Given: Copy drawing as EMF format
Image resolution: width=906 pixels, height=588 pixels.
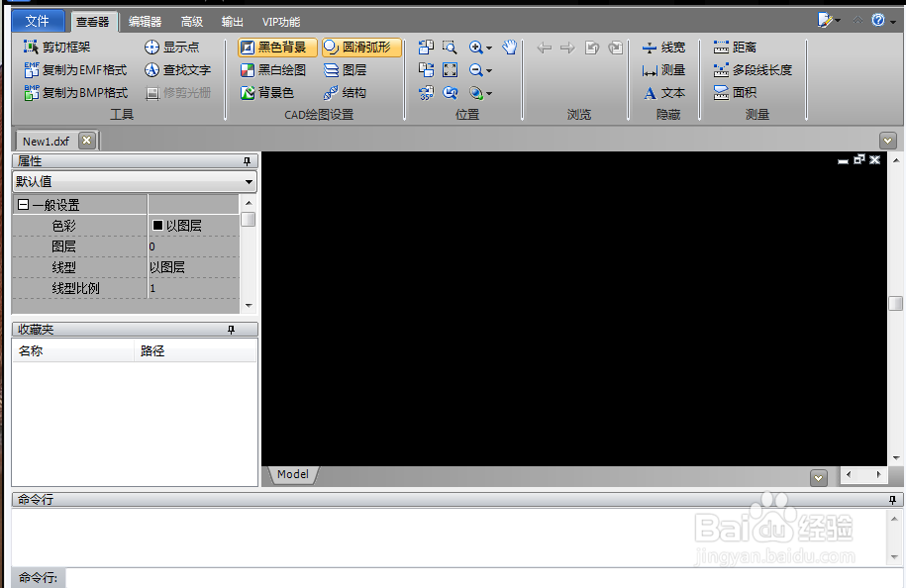Looking at the screenshot, I should coord(75,70).
